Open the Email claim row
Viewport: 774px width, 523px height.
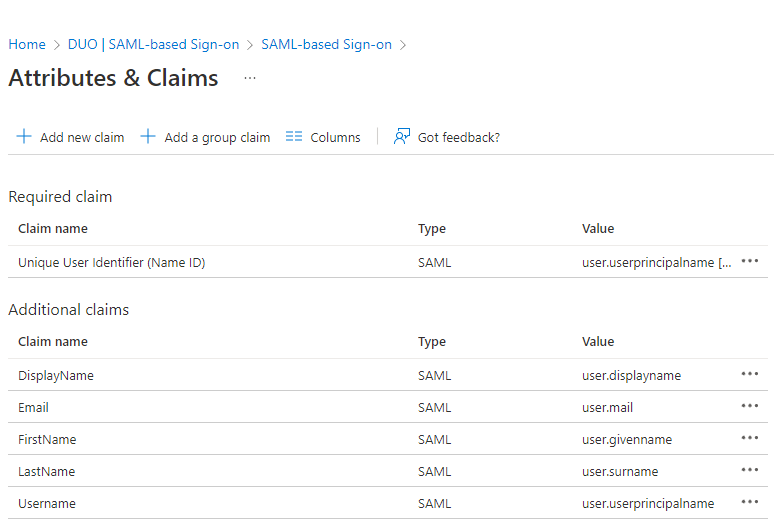pos(34,407)
